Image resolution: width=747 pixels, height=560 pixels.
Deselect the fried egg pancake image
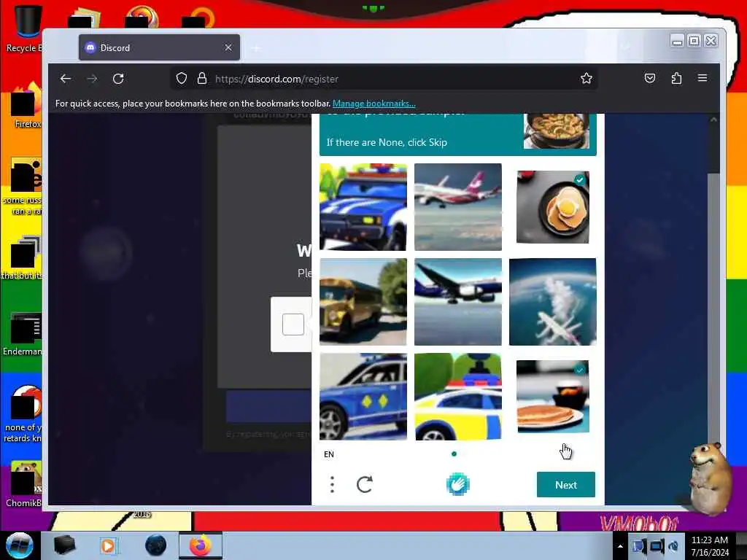coord(553,206)
